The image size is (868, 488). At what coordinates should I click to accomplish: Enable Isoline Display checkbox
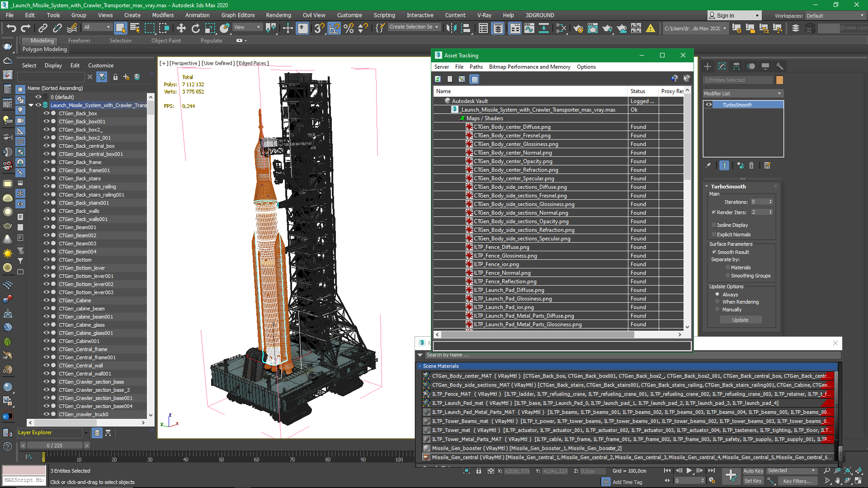[714, 225]
